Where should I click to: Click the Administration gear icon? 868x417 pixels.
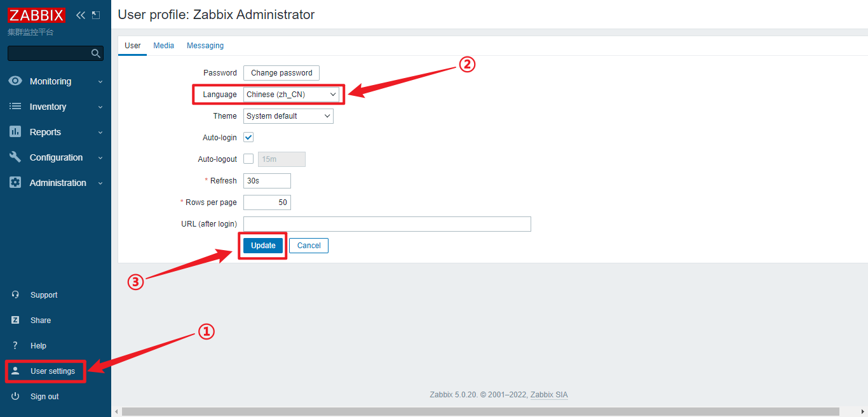[15, 183]
